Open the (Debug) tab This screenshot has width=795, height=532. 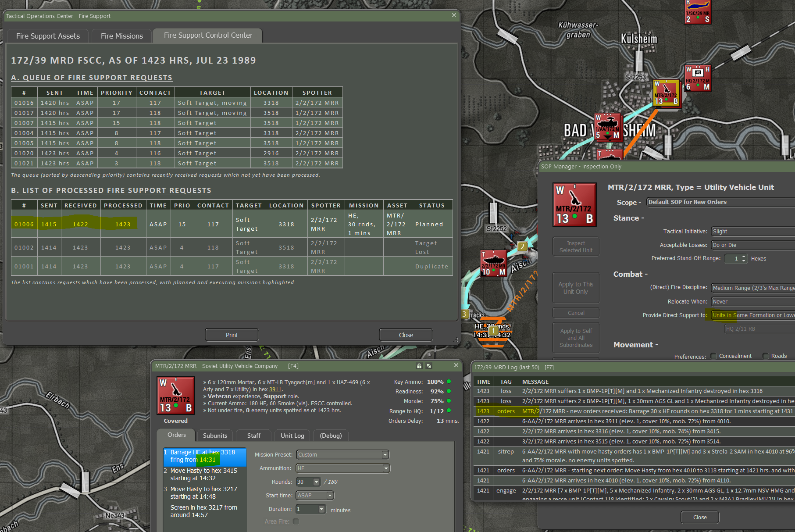point(331,436)
